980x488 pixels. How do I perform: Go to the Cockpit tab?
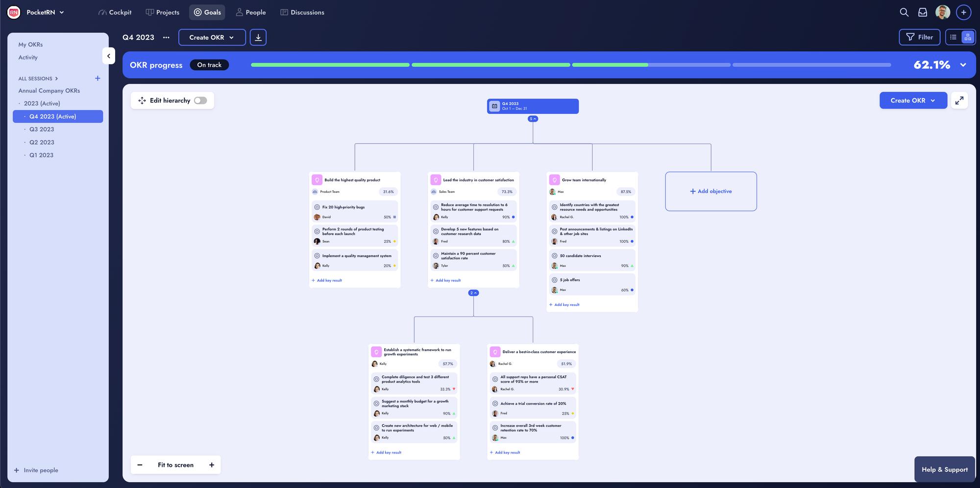(115, 12)
